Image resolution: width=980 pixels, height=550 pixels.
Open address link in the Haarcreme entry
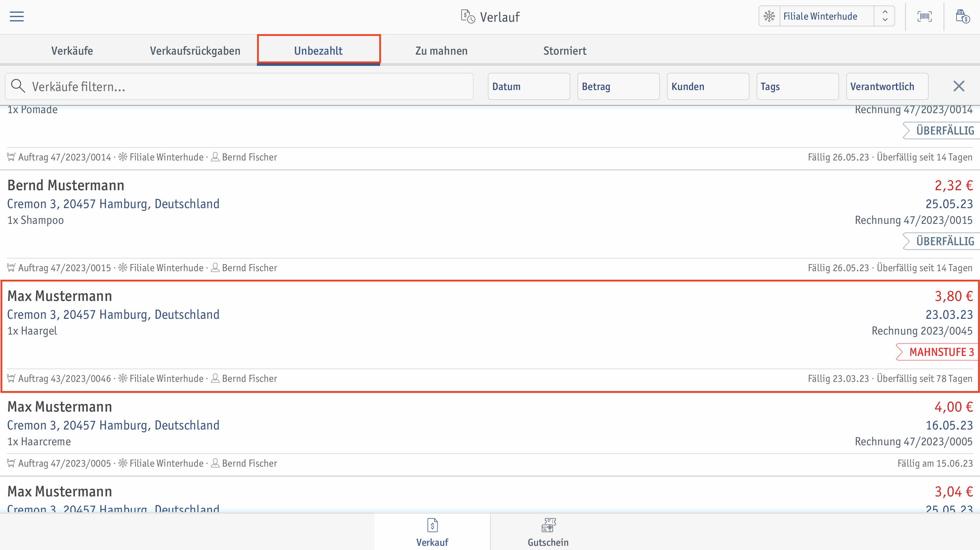(113, 425)
